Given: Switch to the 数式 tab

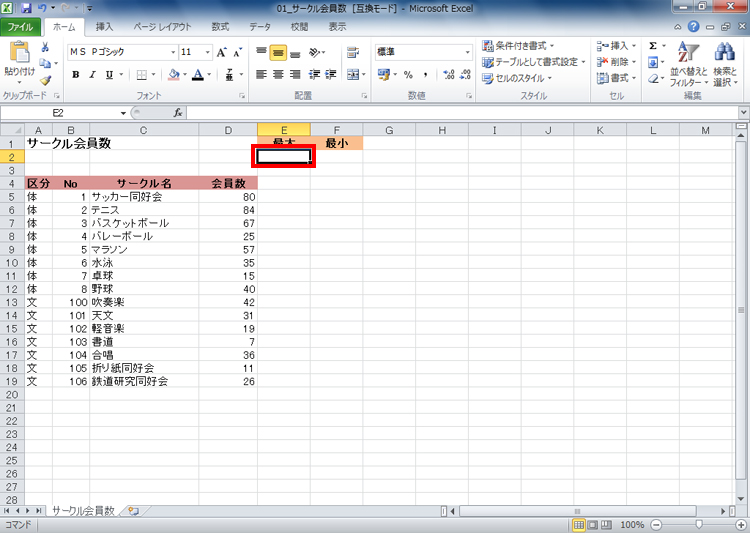Looking at the screenshot, I should click(220, 27).
